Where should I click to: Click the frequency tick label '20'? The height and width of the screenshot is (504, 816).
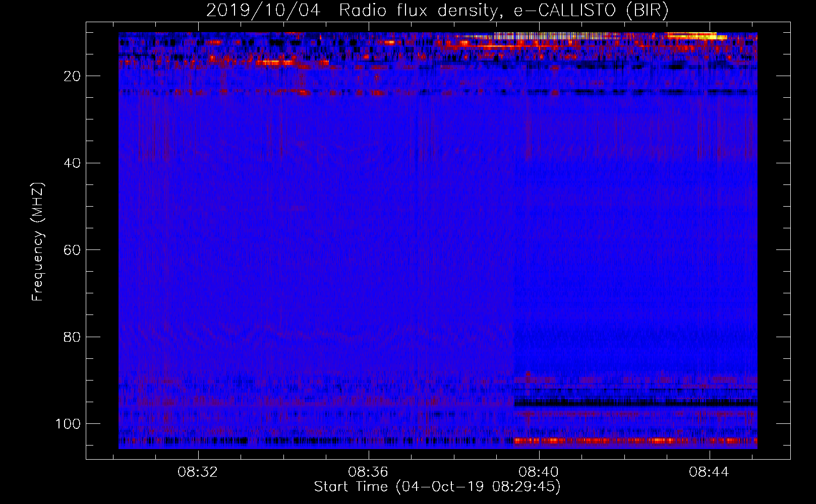coord(72,76)
